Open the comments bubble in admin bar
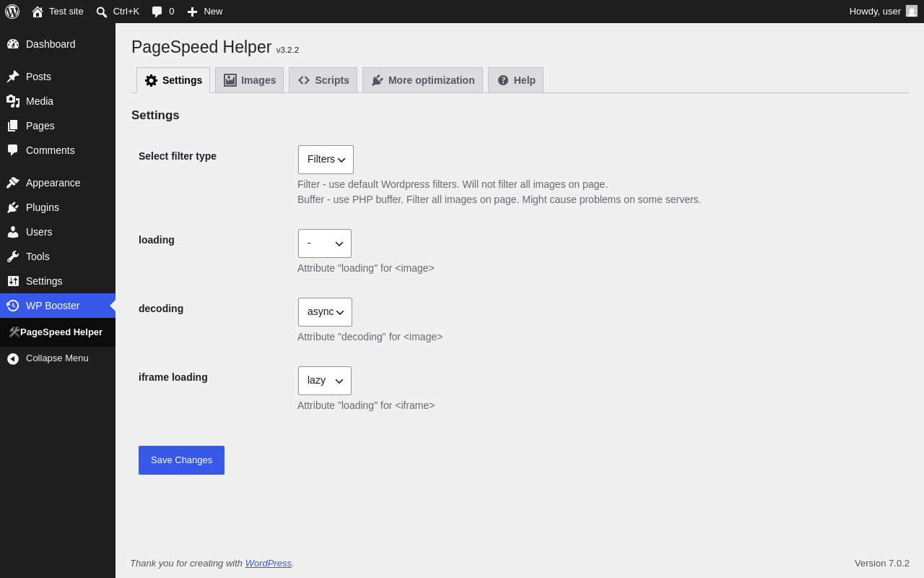Image resolution: width=924 pixels, height=578 pixels. click(157, 12)
